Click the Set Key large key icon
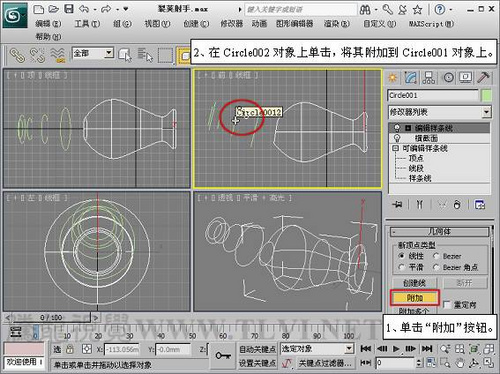The height and width of the screenshot is (374, 500). (223, 356)
